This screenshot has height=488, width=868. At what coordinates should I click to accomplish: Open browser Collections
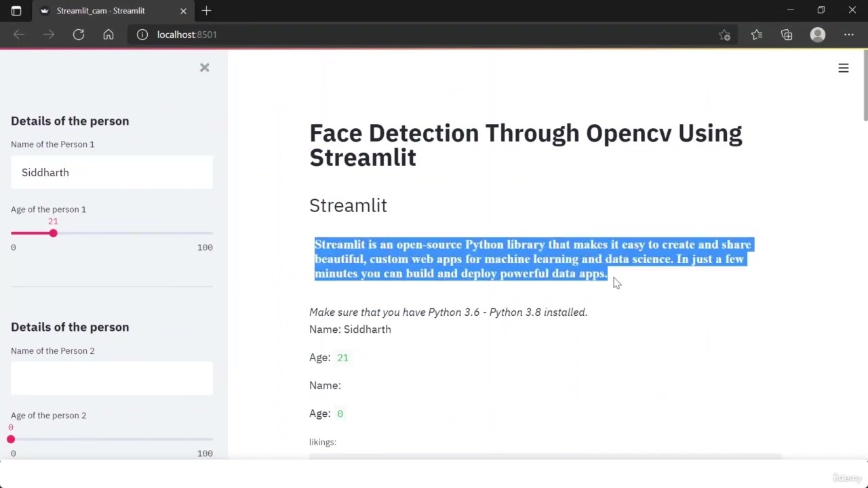click(787, 35)
